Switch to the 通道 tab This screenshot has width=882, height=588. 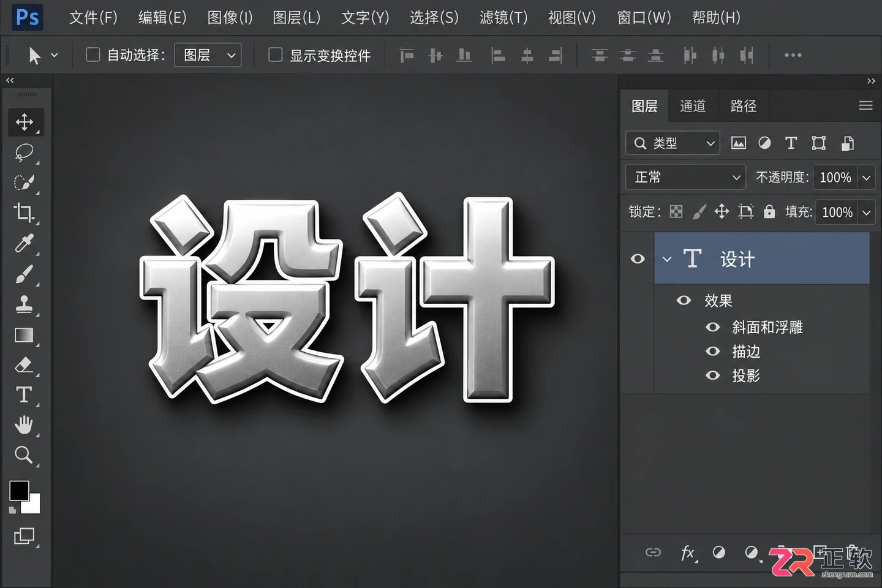pos(693,106)
